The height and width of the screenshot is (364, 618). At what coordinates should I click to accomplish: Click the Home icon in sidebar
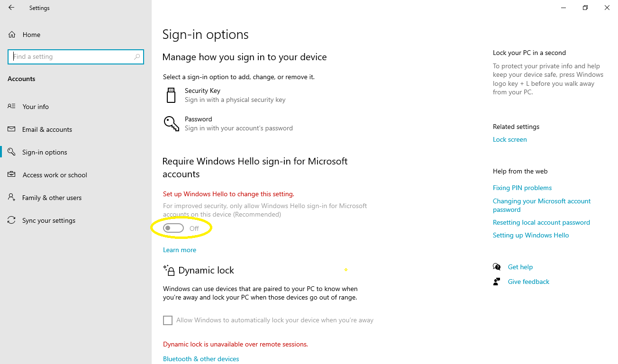pyautogui.click(x=12, y=35)
